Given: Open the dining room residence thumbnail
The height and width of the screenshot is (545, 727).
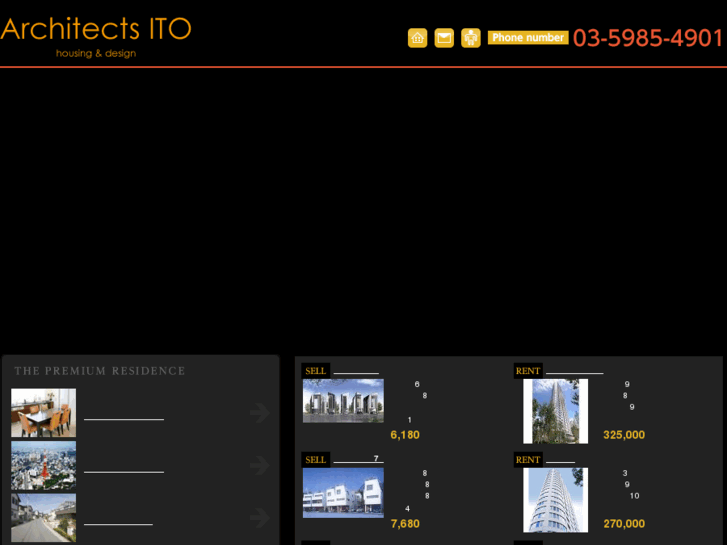Looking at the screenshot, I should coord(44,413).
